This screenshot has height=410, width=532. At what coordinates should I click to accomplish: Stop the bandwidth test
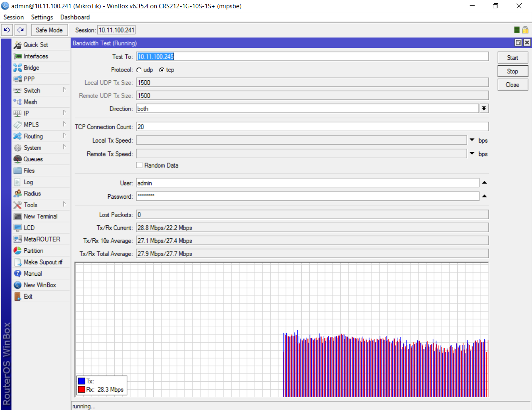pos(512,71)
